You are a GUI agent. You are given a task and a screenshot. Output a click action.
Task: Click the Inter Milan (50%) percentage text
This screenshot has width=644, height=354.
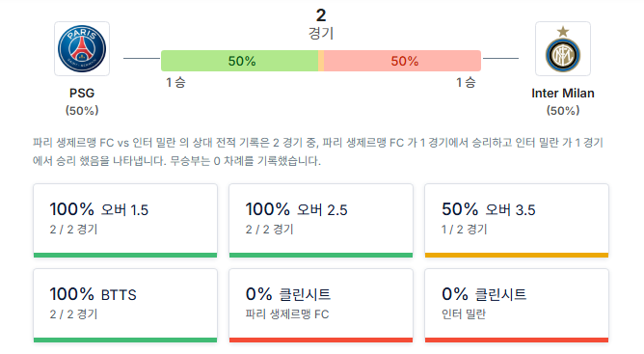pyautogui.click(x=563, y=111)
